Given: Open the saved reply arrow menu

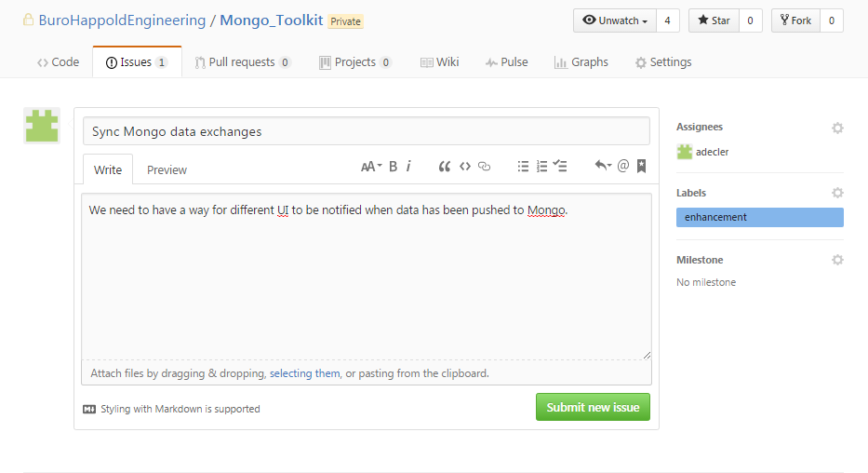Looking at the screenshot, I should [603, 165].
